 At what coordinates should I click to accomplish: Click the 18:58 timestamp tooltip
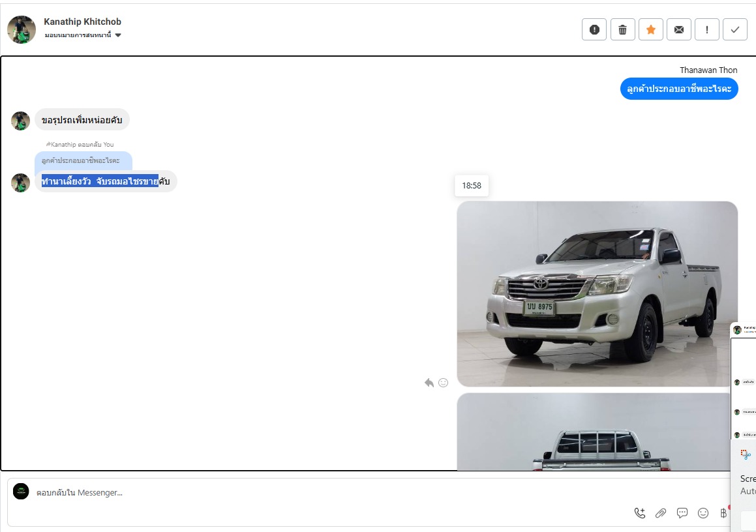click(472, 186)
